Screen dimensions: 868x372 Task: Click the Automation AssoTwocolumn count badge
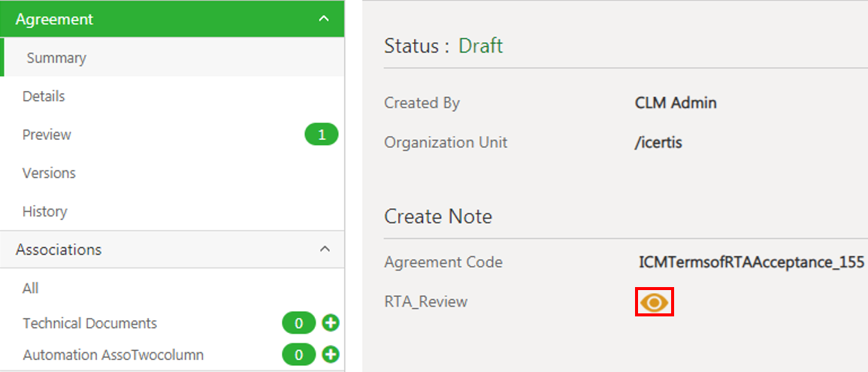pyautogui.click(x=298, y=354)
